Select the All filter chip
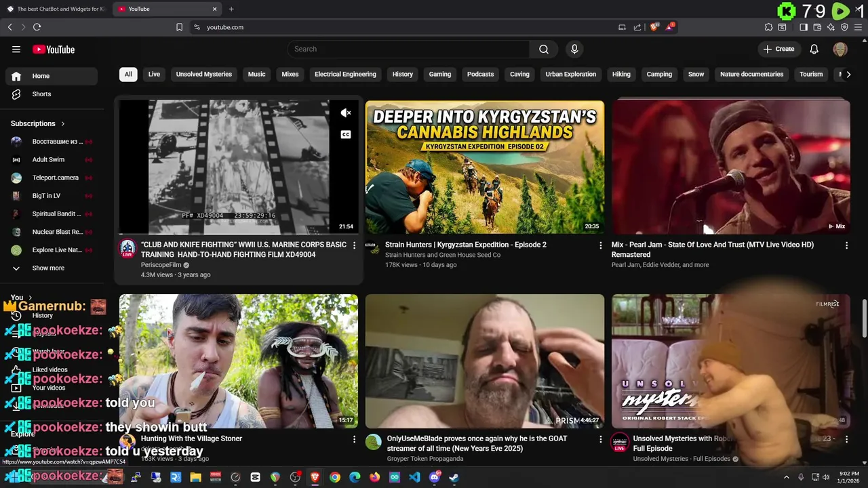This screenshot has width=868, height=488. (128, 74)
